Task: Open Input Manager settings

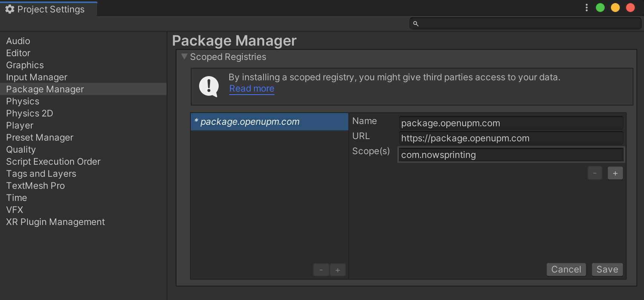Action: 83,77
